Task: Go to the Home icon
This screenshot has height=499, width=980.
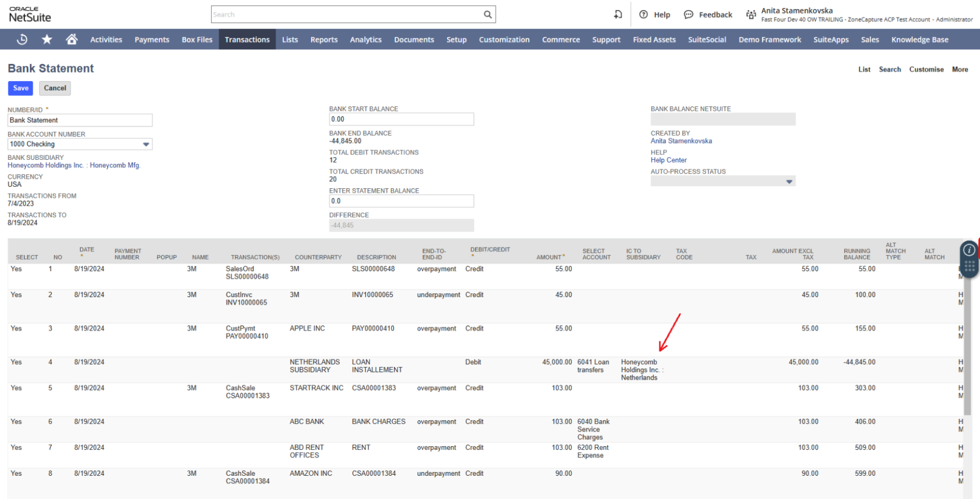Action: click(x=72, y=40)
